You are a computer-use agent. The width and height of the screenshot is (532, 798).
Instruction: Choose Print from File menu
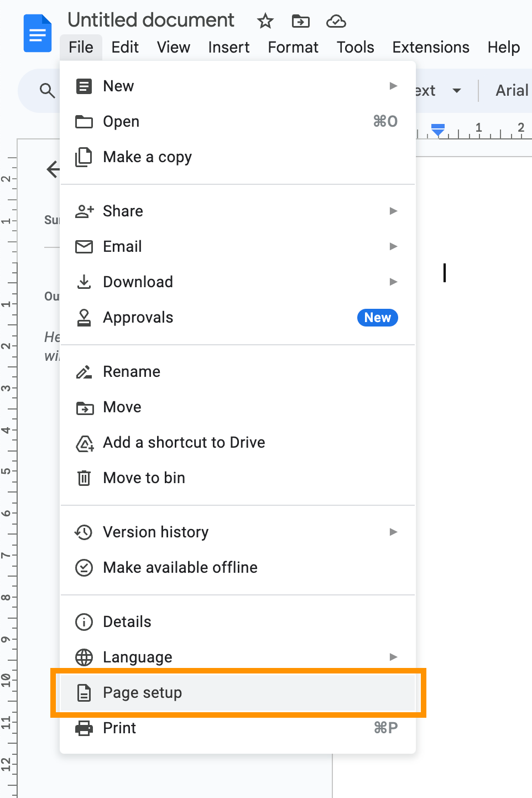pos(238,728)
